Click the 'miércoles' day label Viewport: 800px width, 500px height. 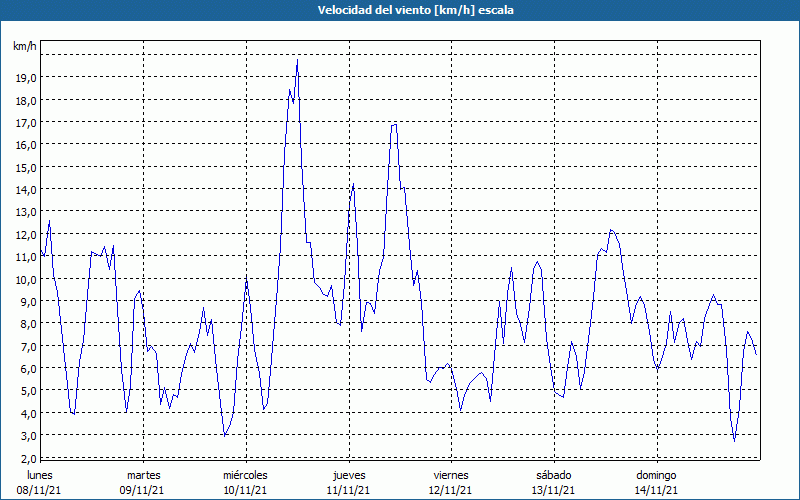pos(245,475)
